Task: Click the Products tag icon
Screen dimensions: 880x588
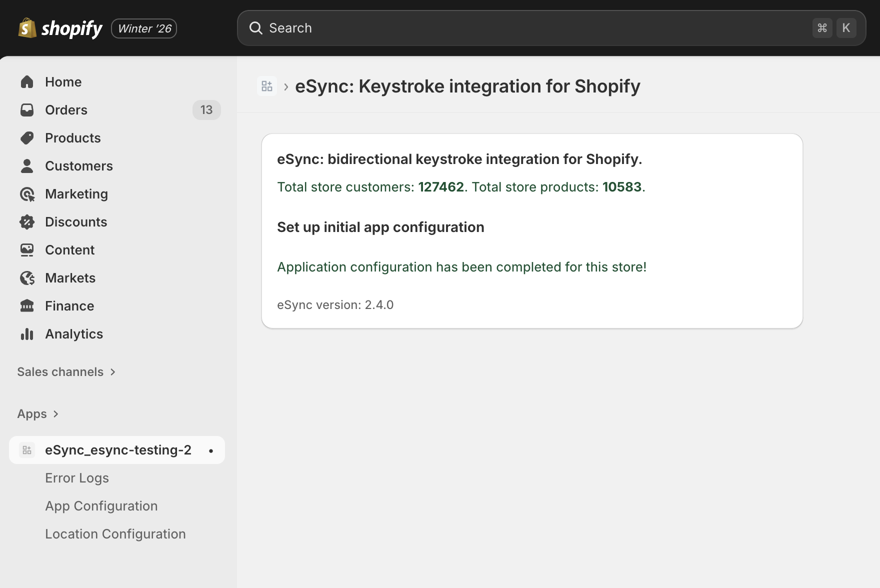Action: [27, 137]
